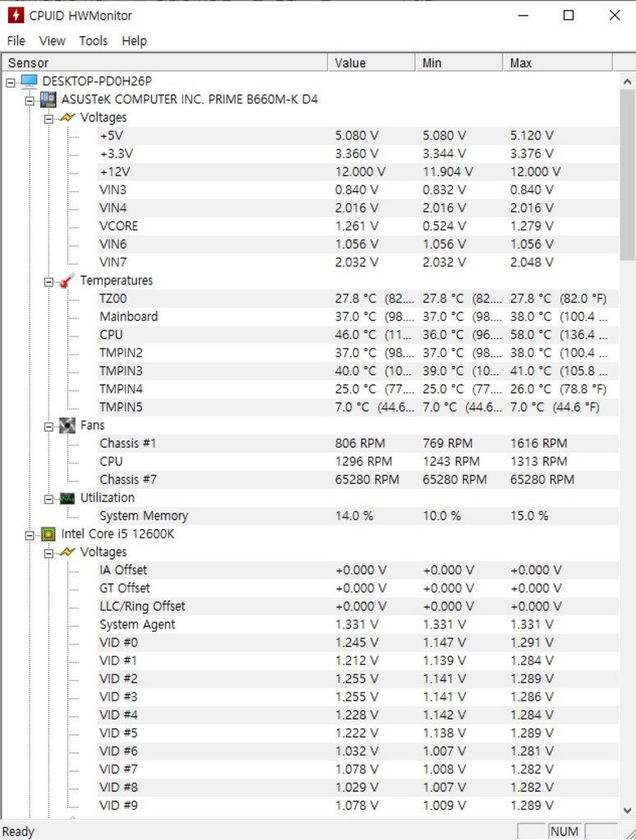This screenshot has height=840, width=636.
Task: Collapse the Temperatures section
Action: 48,282
